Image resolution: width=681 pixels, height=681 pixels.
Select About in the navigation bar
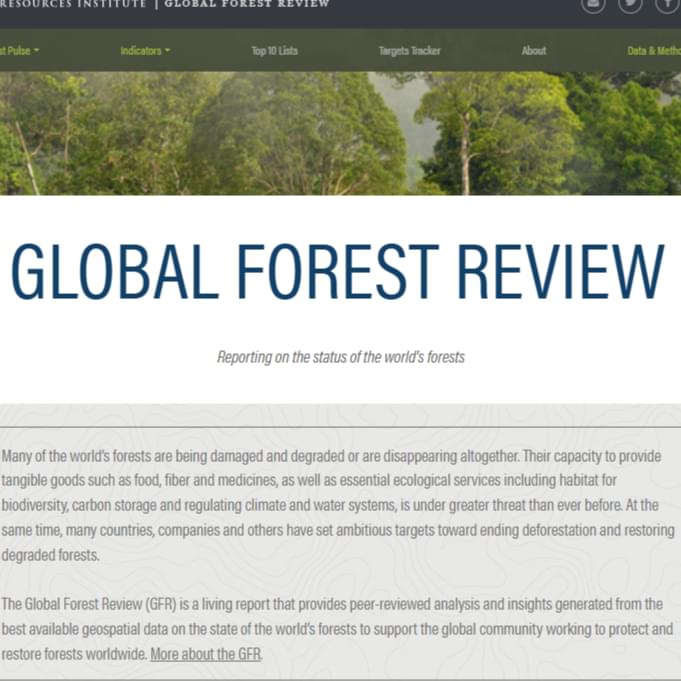[x=534, y=50]
